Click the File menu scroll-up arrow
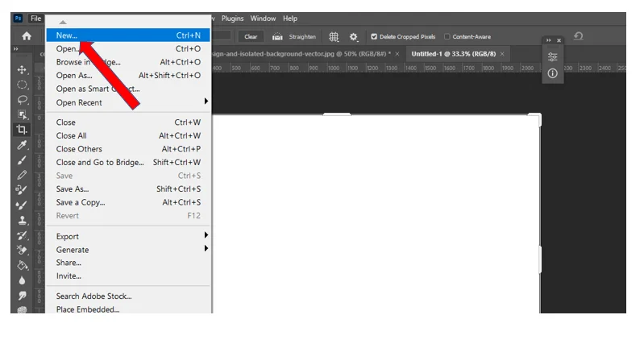The height and width of the screenshot is (344, 644). [63, 23]
